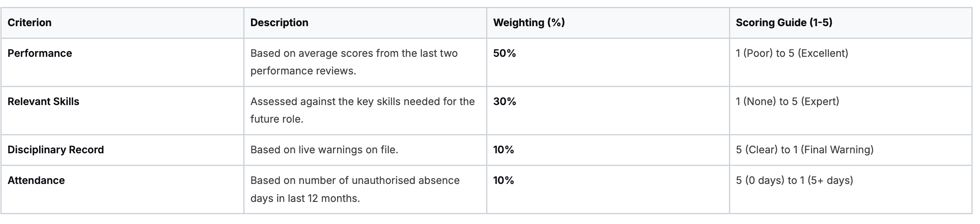Select the Attendance criterion cell
The image size is (980, 224).
pyautogui.click(x=36, y=181)
